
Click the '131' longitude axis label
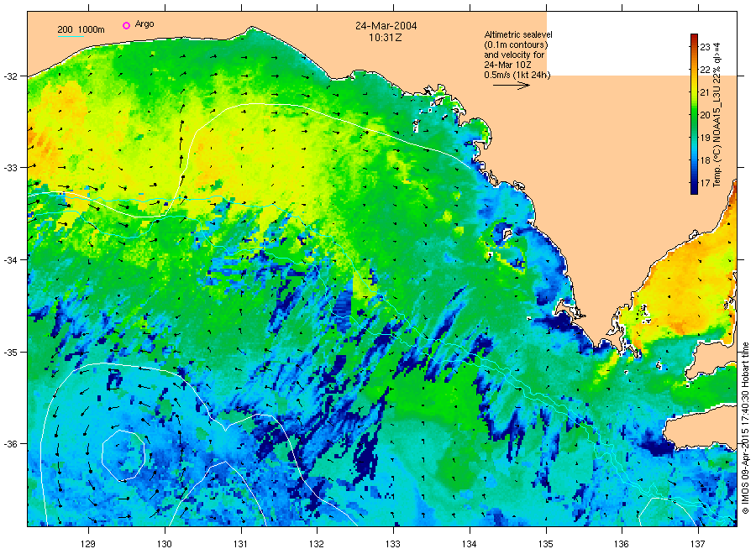click(x=240, y=545)
